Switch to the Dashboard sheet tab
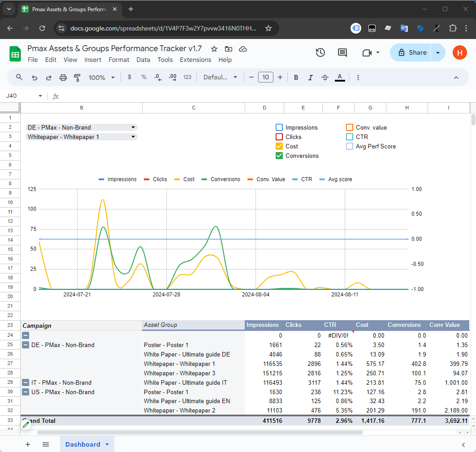476x452 pixels. pyautogui.click(x=83, y=444)
